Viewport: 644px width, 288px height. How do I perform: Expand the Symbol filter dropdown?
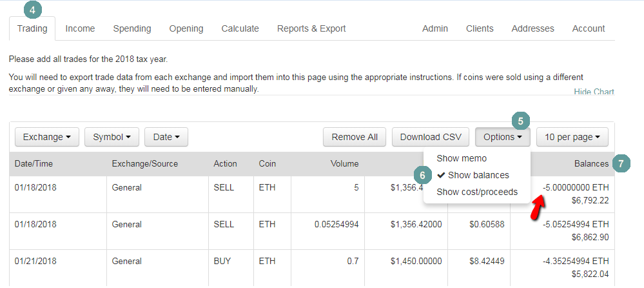point(112,137)
